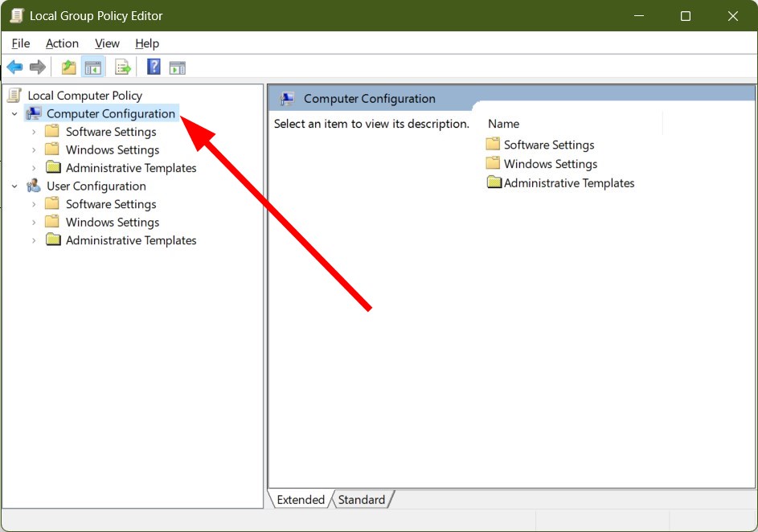
Task: Select Administrative Templates text under User Configuration
Action: pos(131,240)
